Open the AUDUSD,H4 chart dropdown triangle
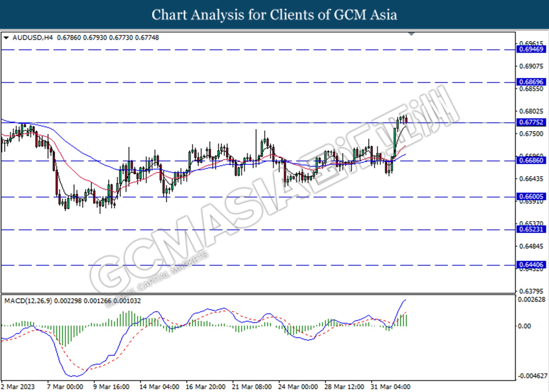Screen dimensions: 549x392 [6, 38]
